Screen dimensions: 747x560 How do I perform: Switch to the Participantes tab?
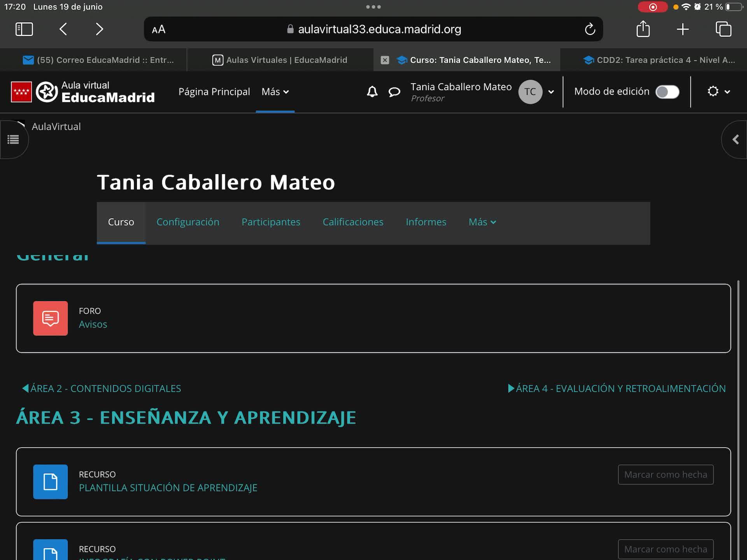click(x=271, y=222)
